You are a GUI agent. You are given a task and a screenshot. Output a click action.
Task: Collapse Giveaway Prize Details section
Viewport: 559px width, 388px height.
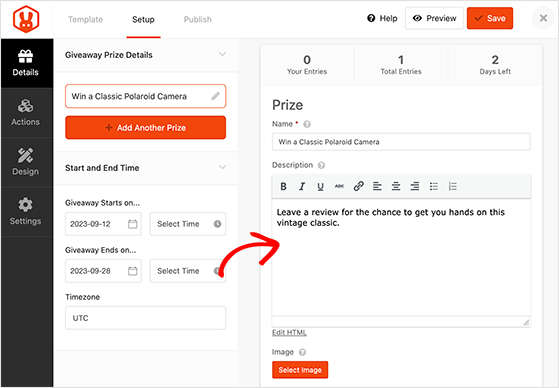222,55
